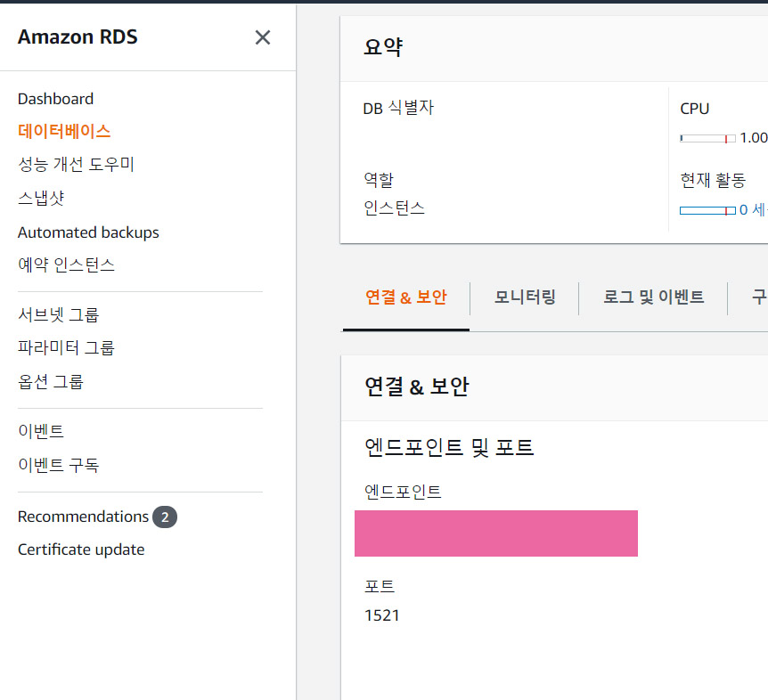The image size is (768, 700).
Task: Switch to 로그 및 이벤트 tab
Action: [653, 297]
